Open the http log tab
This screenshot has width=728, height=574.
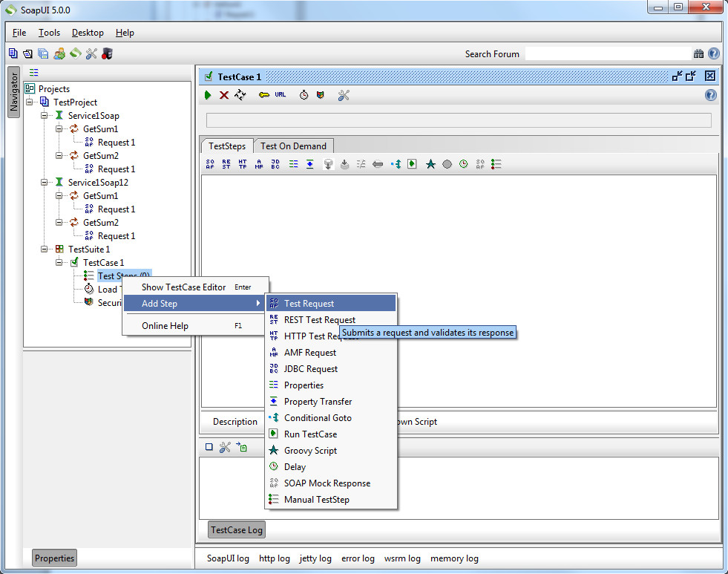[x=275, y=558]
